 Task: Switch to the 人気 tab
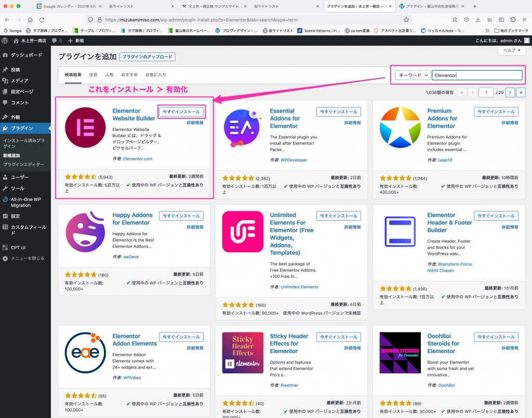[x=109, y=75]
